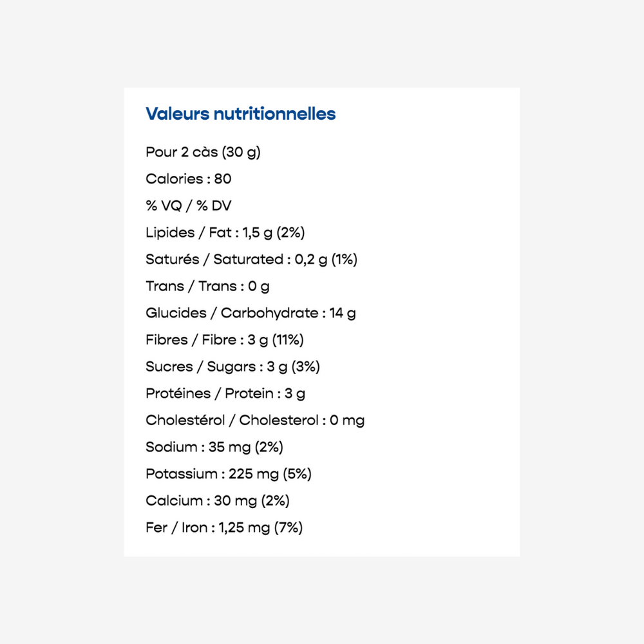
Task: Click the "Trans / Trans : 0 g" line
Action: tap(207, 286)
